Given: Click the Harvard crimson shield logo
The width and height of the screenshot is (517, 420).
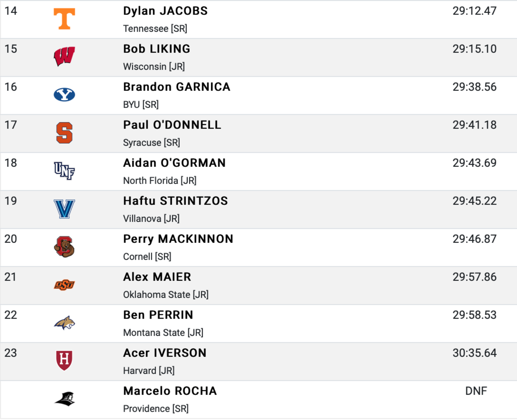Looking at the screenshot, I should tap(64, 361).
